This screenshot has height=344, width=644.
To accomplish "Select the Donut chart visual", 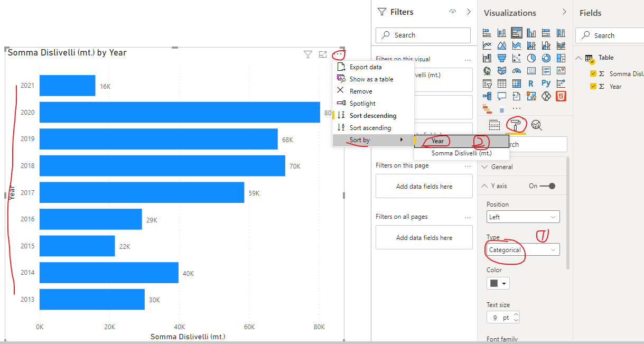I will tap(546, 58).
